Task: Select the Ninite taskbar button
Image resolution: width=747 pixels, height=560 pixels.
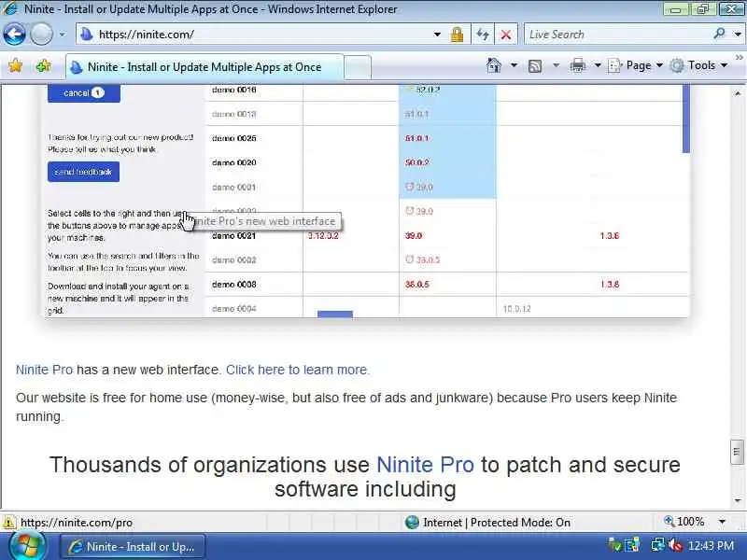Action: [x=133, y=547]
